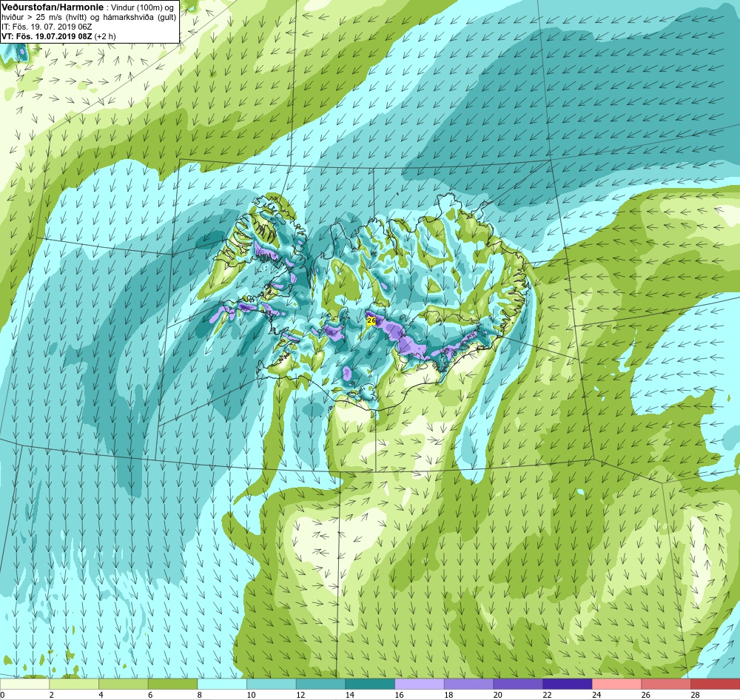Click the scale label 6
Screen dimensions: 740x700
(150, 695)
